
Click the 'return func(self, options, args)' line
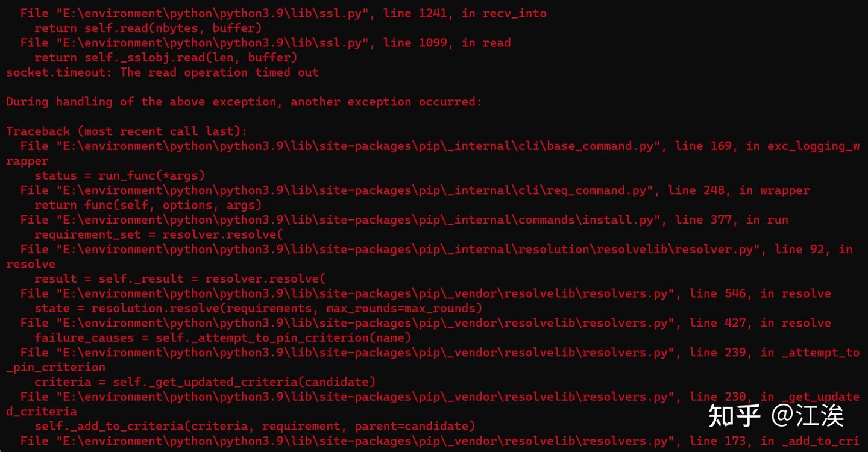148,205
